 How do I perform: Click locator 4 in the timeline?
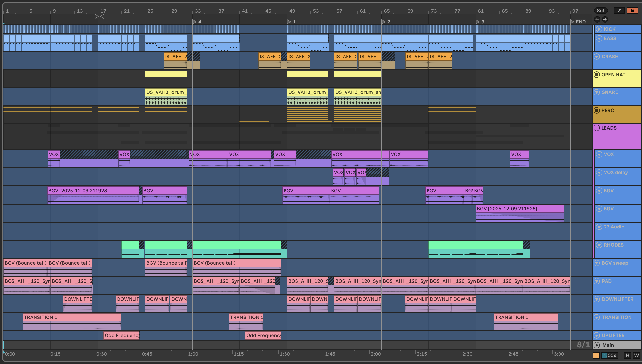pos(194,22)
